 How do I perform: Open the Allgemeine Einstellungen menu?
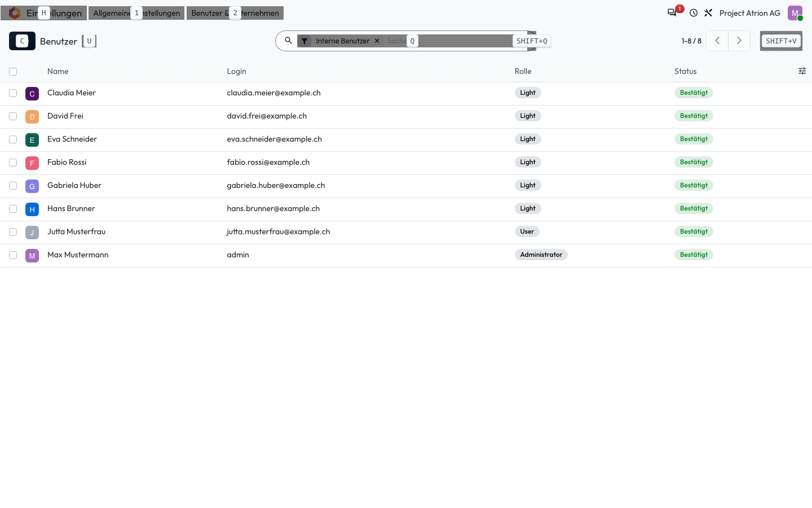click(136, 13)
